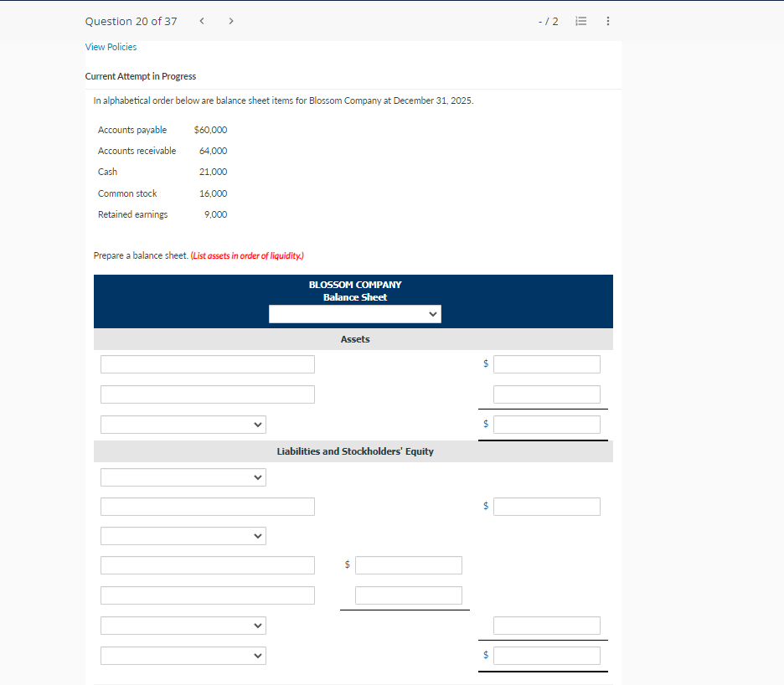Open the View Policies link
The image size is (784, 685).
coord(111,47)
